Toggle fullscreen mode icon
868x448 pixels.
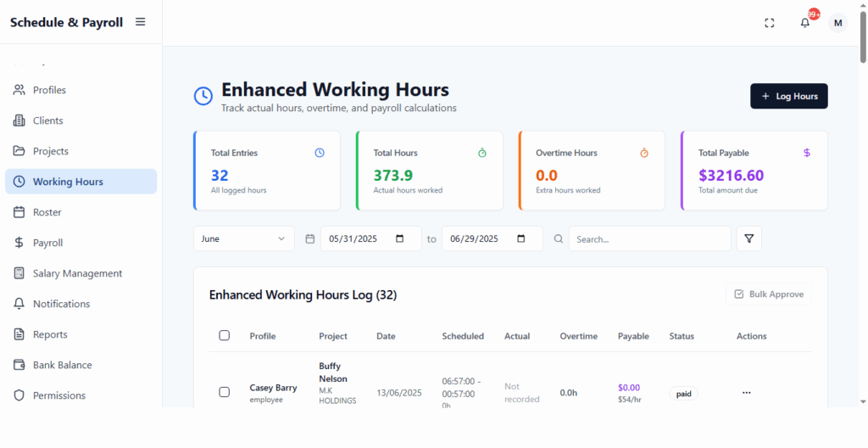coord(770,23)
